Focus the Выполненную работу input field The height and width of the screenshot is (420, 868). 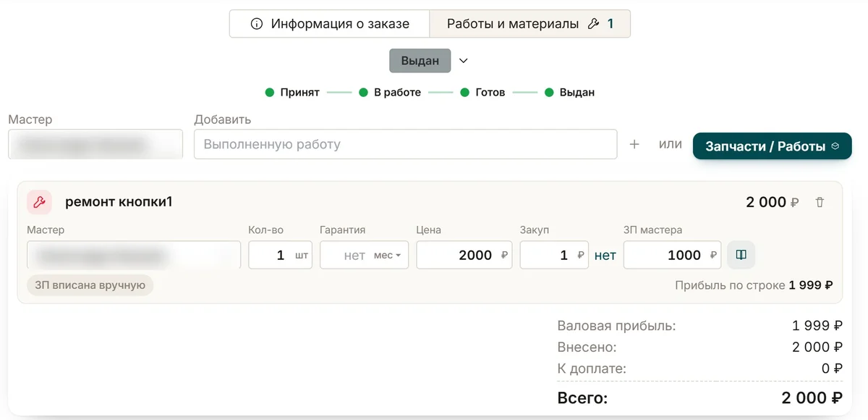point(405,144)
